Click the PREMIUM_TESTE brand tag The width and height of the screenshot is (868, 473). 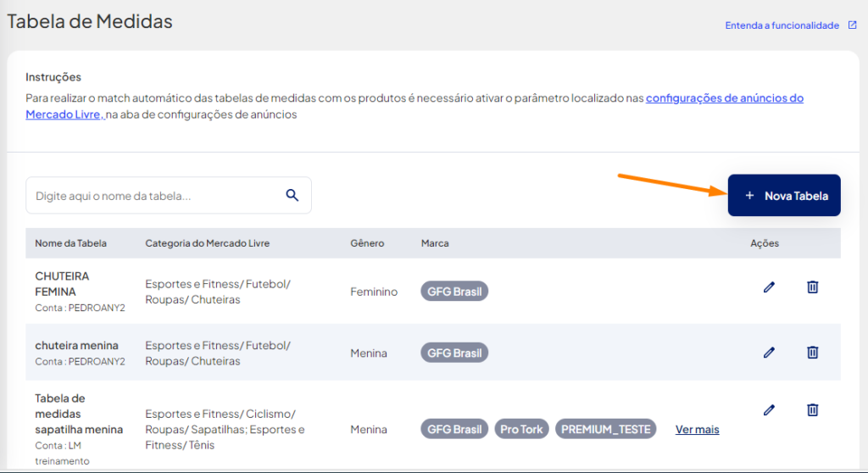click(605, 429)
